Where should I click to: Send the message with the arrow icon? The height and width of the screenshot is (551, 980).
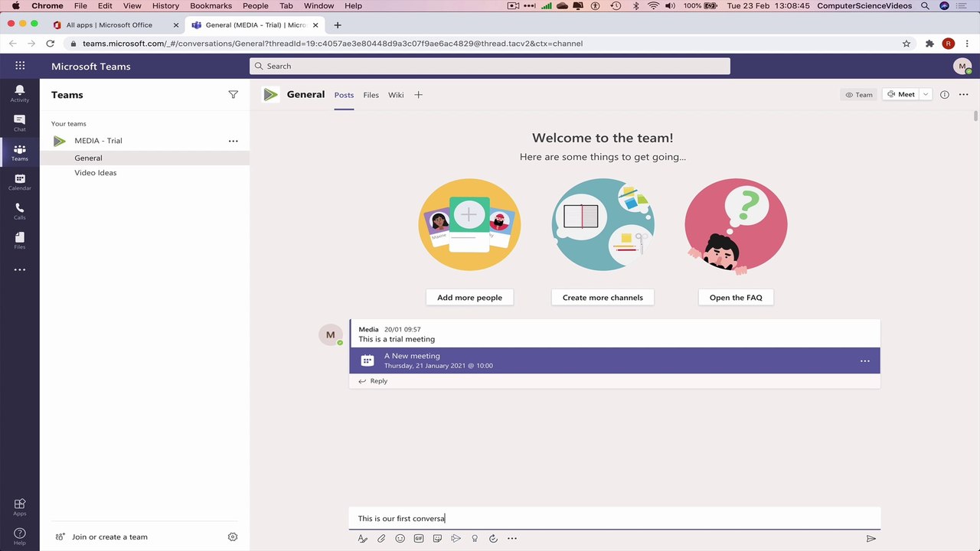871,539
